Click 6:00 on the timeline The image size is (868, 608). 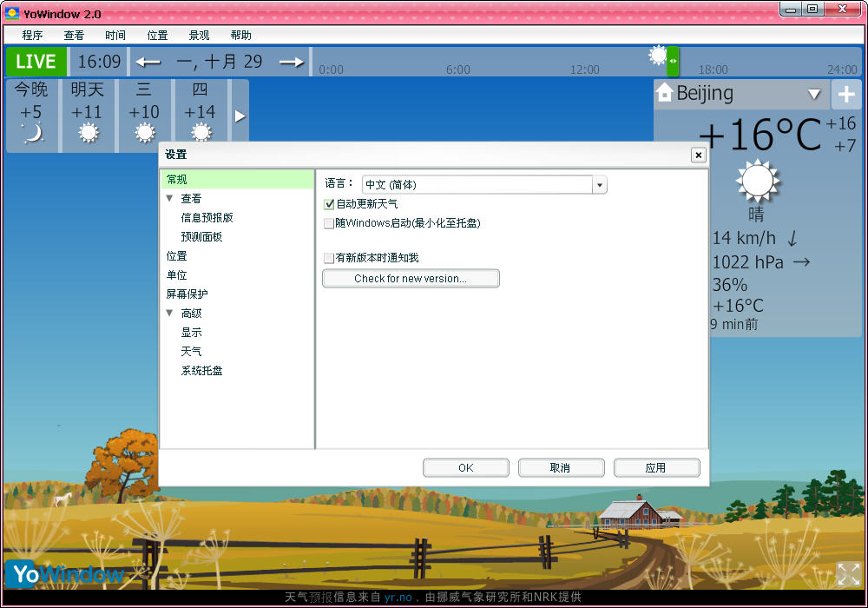coord(458,69)
